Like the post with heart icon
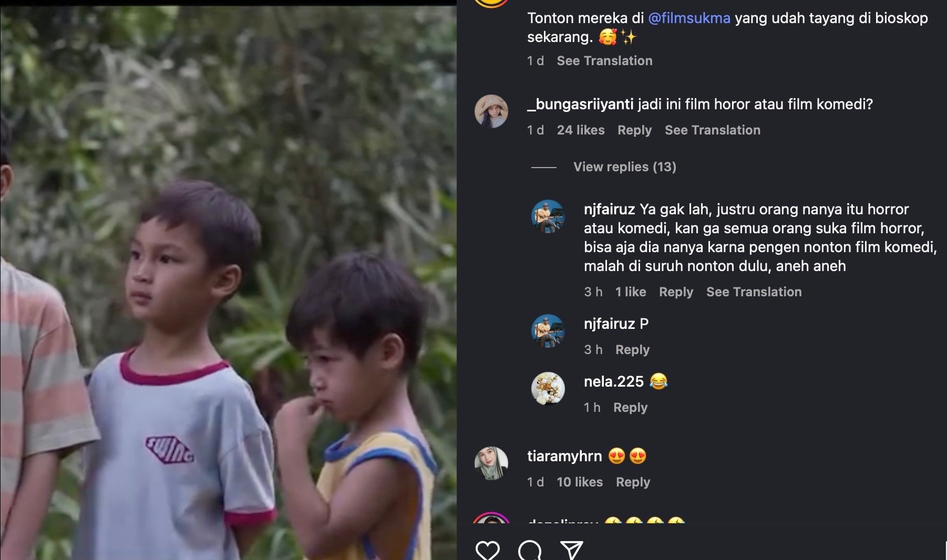The image size is (947, 560). point(487,551)
